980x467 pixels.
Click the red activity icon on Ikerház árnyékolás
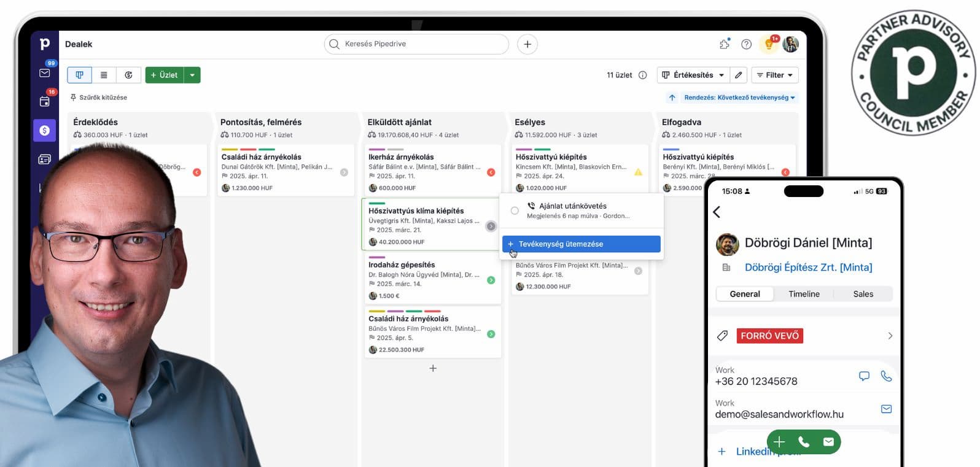(x=491, y=172)
